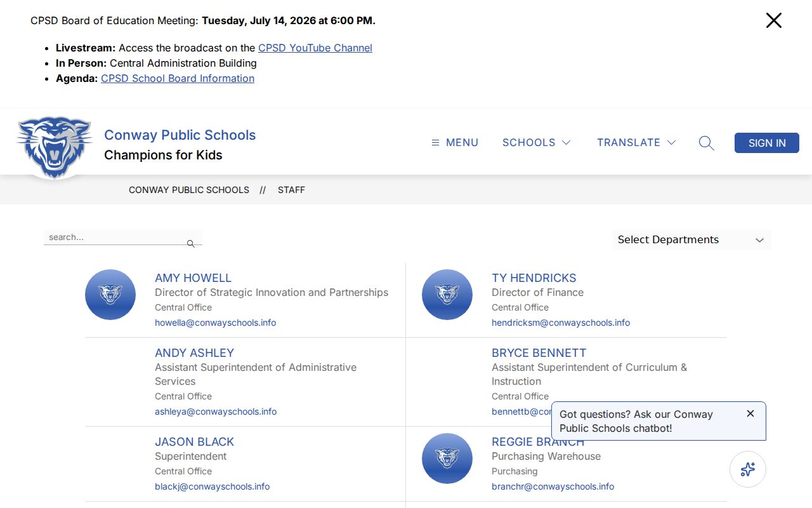Open the Conway Public Schools title link
This screenshot has height=508, width=812.
[x=180, y=135]
